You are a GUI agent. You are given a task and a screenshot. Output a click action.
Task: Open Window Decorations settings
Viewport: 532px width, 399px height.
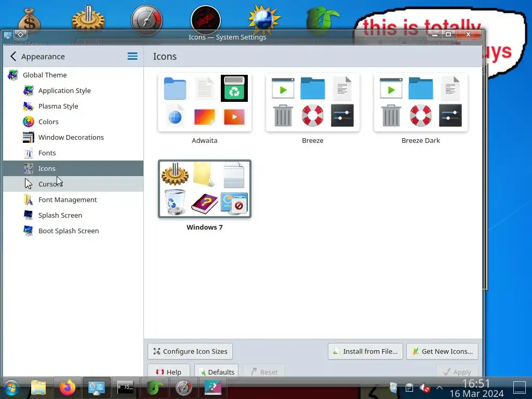click(73, 137)
